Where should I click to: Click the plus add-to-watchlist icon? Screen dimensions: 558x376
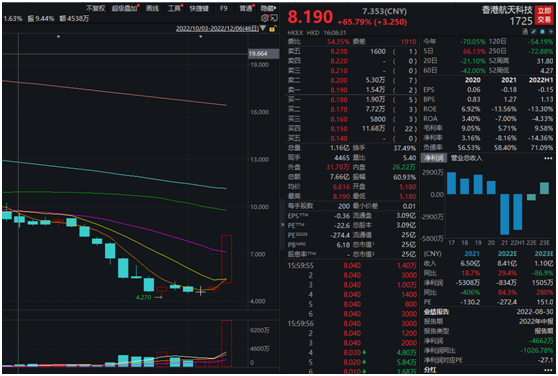(x=551, y=32)
